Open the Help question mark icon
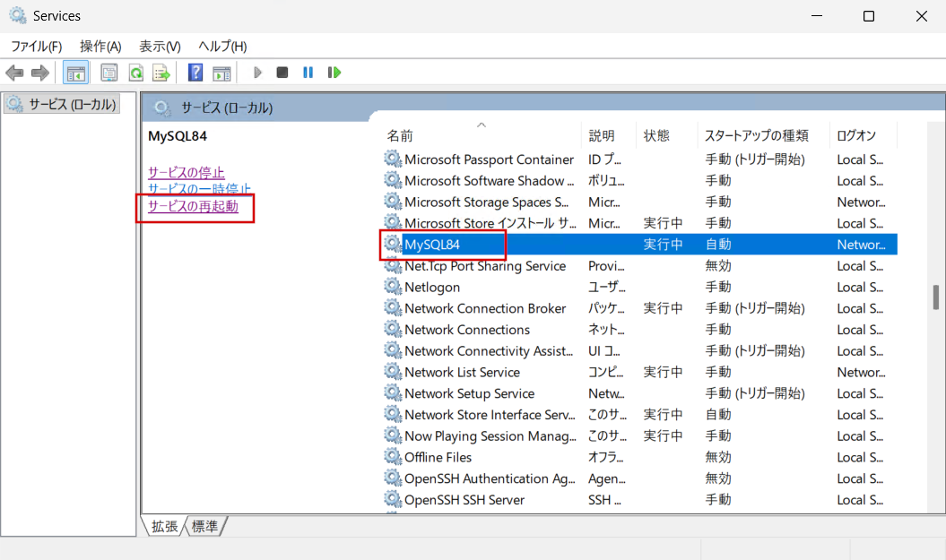946x560 pixels. point(195,73)
